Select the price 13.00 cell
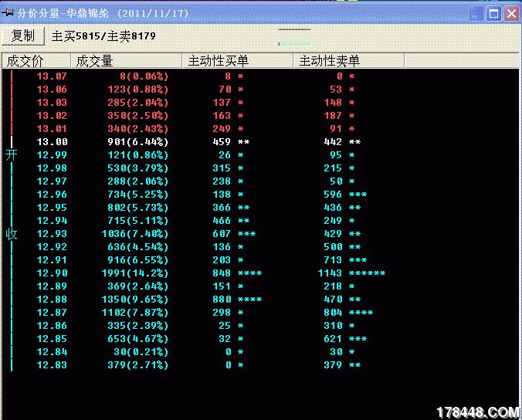522x420 pixels. (52, 142)
